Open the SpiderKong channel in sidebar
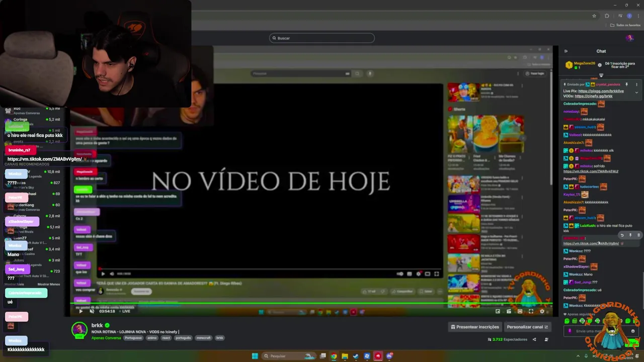 point(32,206)
